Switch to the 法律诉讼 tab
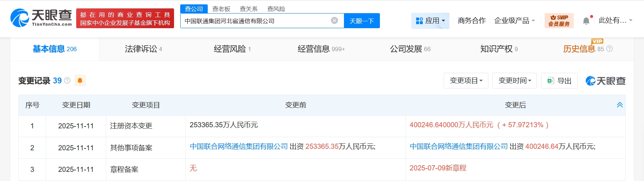The image size is (644, 181). [x=143, y=49]
